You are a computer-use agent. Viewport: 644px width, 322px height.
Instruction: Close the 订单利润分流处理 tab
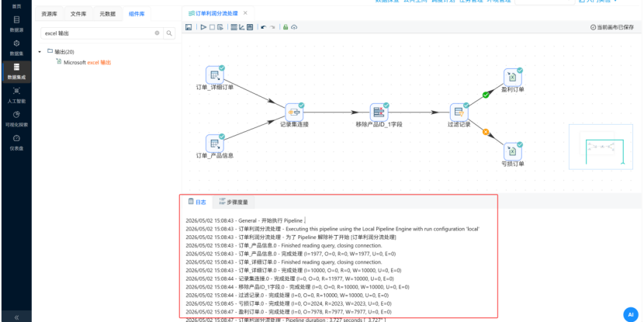pyautogui.click(x=245, y=13)
